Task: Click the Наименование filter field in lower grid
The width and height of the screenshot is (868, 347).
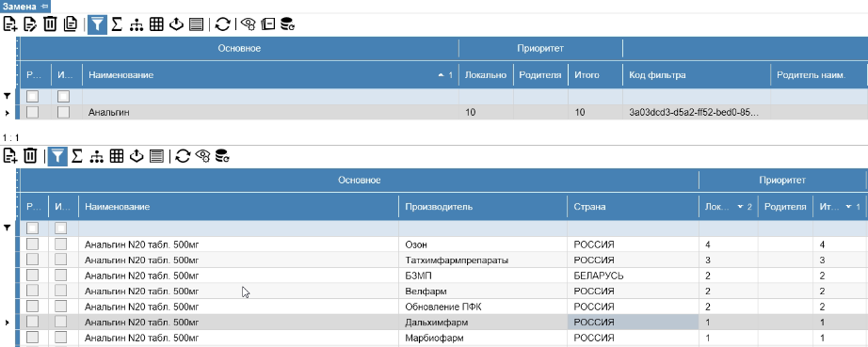Action: 238,228
